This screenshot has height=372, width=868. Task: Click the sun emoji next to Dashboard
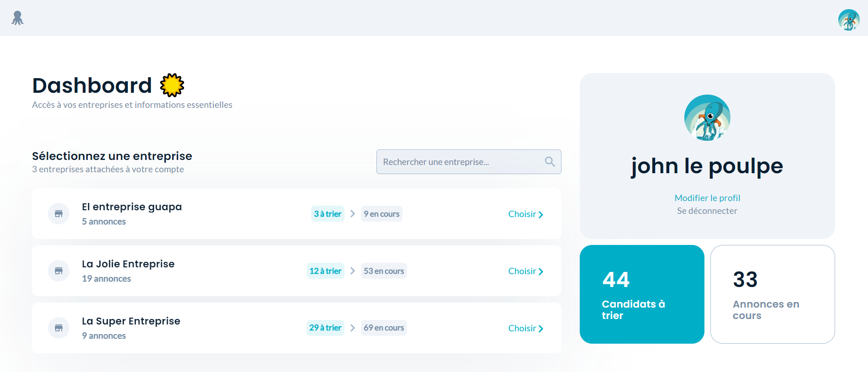[x=172, y=85]
